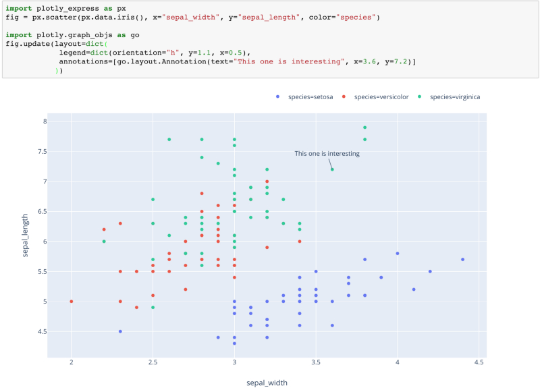Click the sepal_length y-axis title
The width and height of the screenshot is (540, 392).
pos(25,235)
